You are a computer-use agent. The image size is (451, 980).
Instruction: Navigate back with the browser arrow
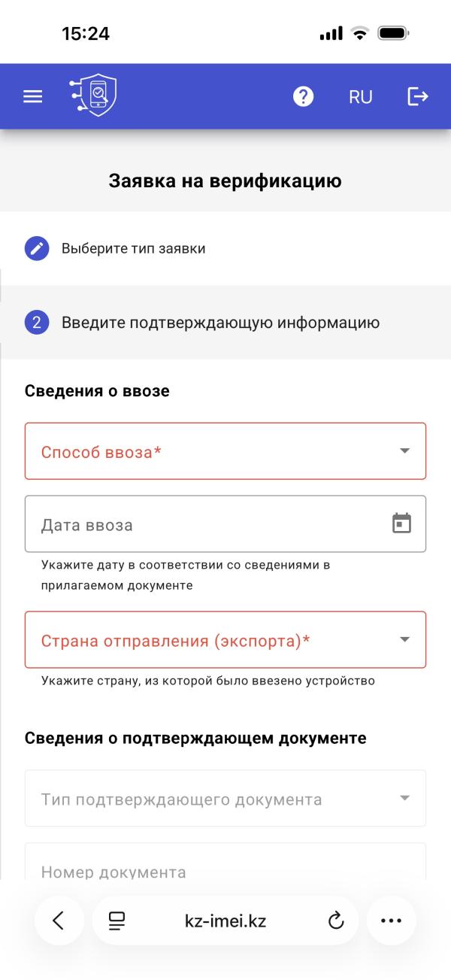pos(59,919)
